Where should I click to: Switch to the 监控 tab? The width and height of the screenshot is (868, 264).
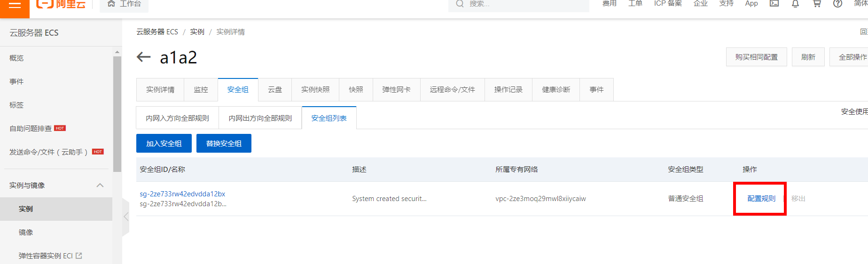pyautogui.click(x=201, y=90)
